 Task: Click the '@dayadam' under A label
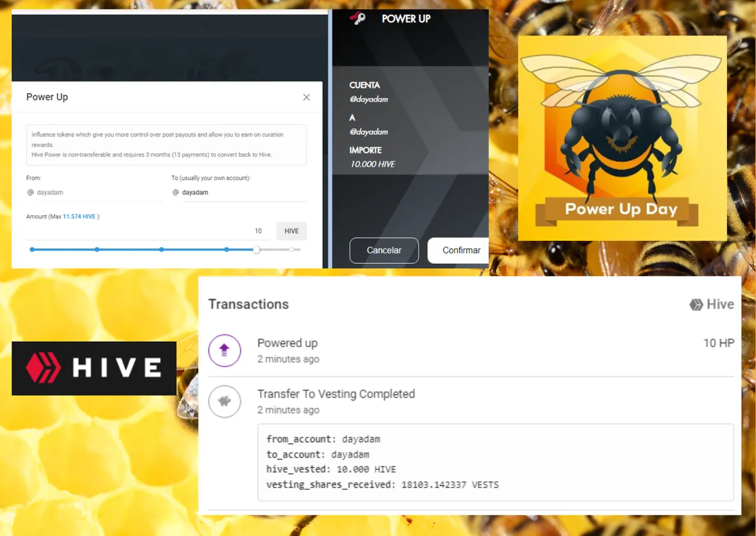369,132
